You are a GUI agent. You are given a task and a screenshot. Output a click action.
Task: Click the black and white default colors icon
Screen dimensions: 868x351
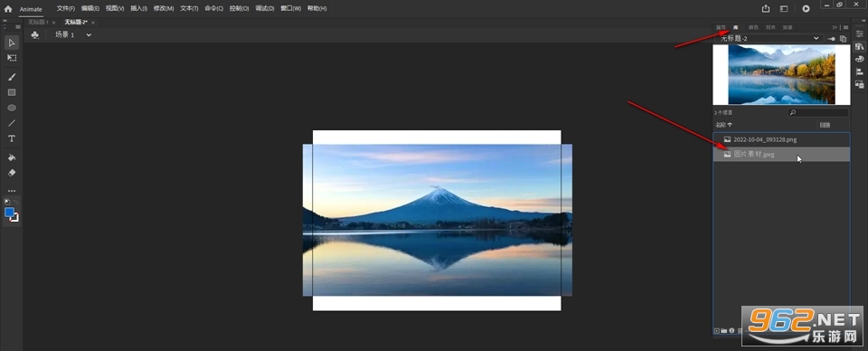7,202
